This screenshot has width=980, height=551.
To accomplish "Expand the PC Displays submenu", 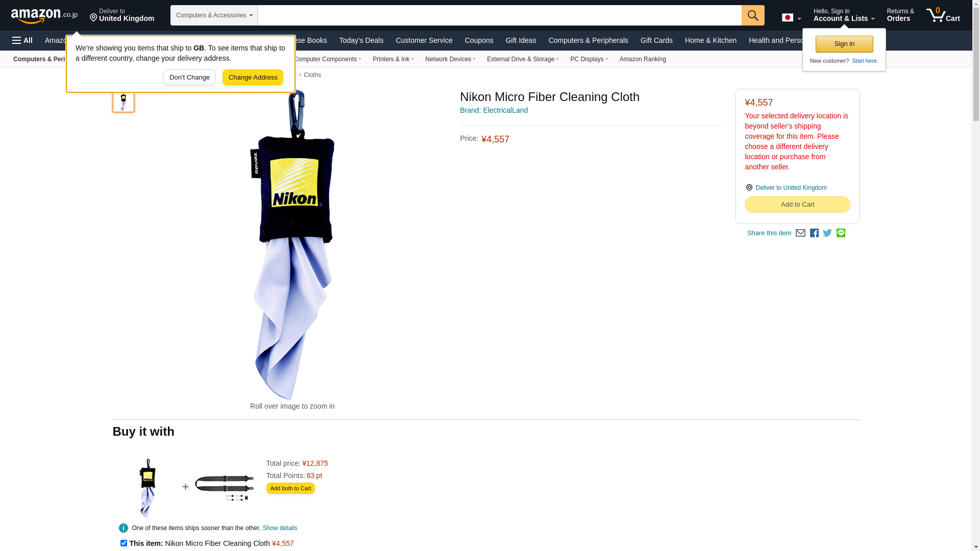I will 589,59.
